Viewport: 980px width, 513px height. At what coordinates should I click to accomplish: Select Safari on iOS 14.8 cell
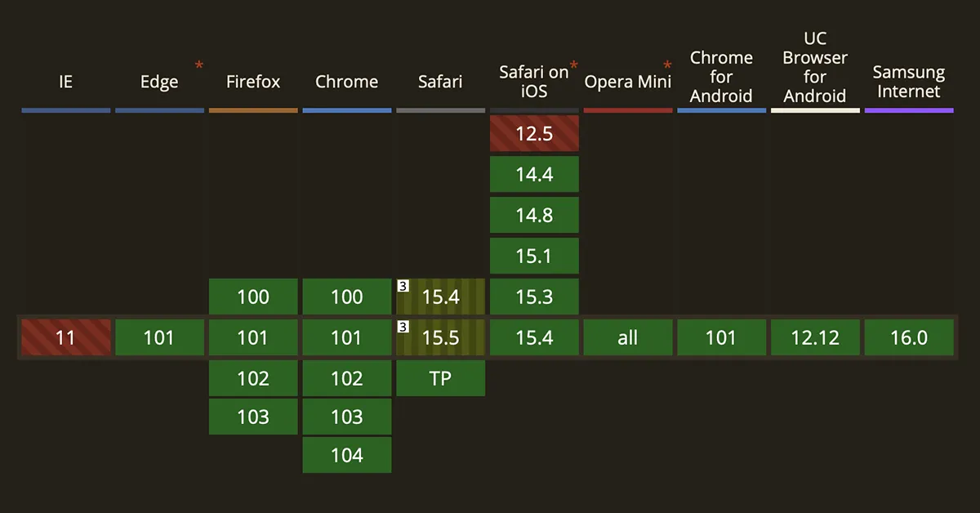click(534, 215)
